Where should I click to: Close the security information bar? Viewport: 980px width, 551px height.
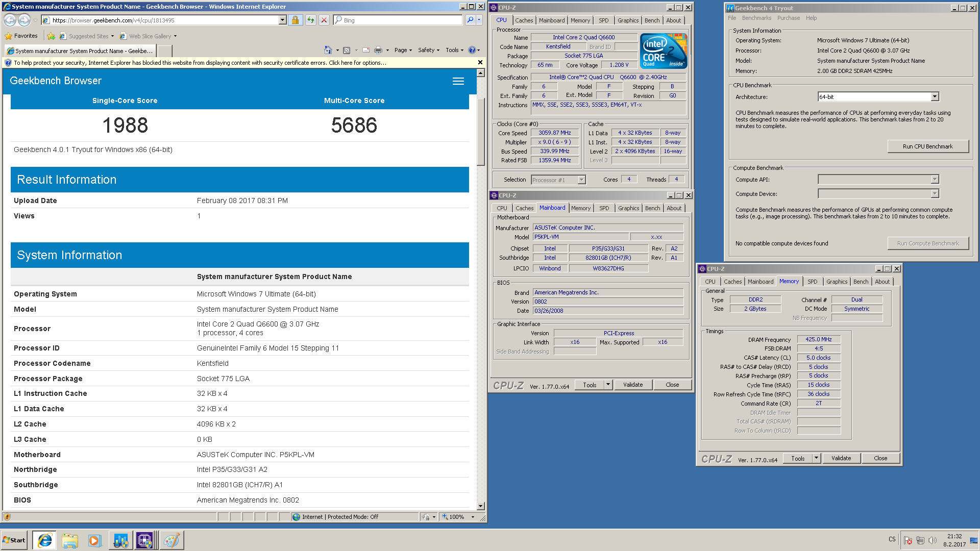480,62
